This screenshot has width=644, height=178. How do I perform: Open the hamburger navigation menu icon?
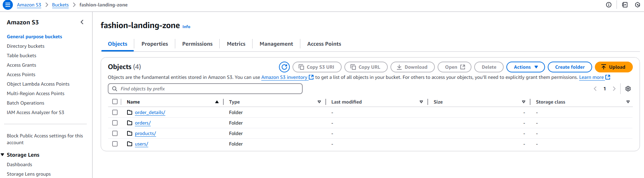[x=7, y=5]
